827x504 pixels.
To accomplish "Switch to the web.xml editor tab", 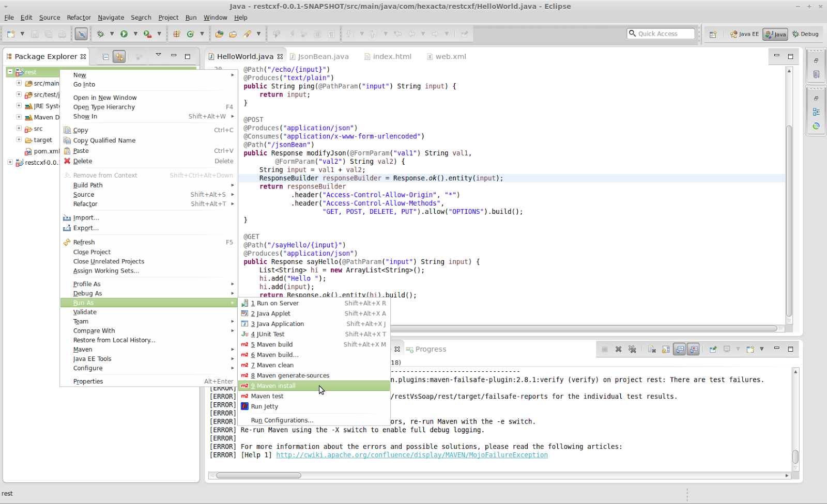I will 447,57.
